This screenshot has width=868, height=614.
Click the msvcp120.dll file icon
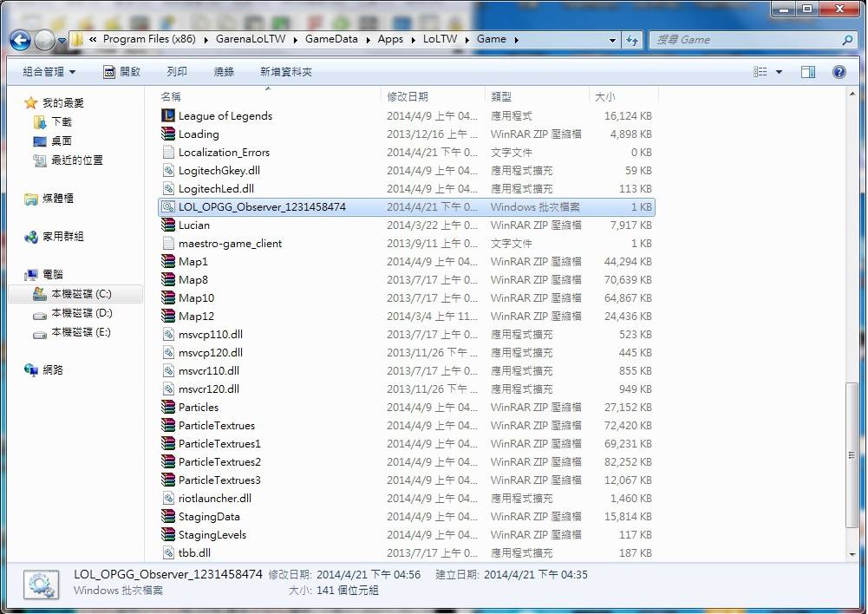(x=167, y=352)
